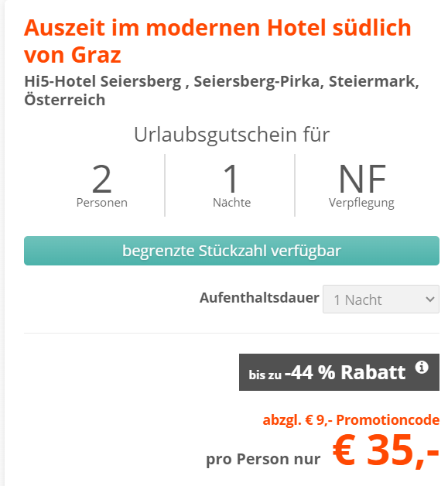Click 'von Graz' in the headline
Viewport: 448px width, 486px height.
coord(73,55)
